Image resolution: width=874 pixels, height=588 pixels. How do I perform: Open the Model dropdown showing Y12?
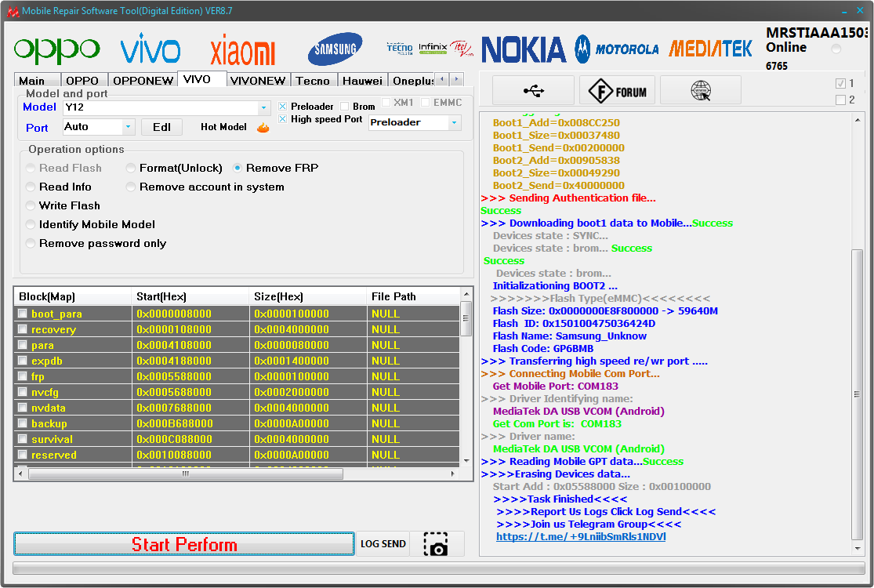pyautogui.click(x=167, y=107)
